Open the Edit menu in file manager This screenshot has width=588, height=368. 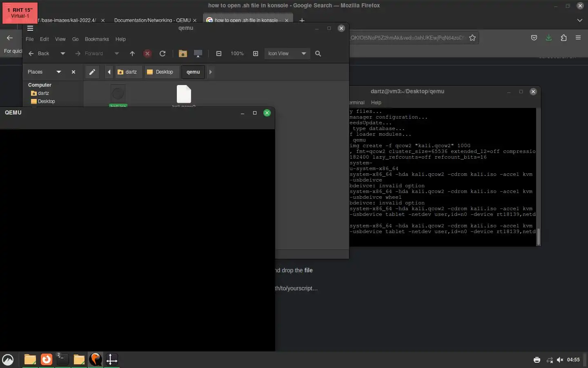coord(45,39)
